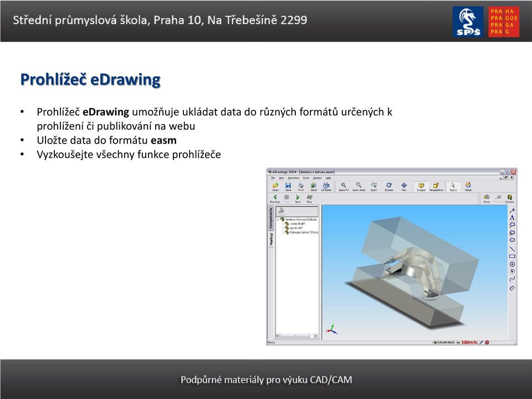Click the Send toolbar icon

313,186
